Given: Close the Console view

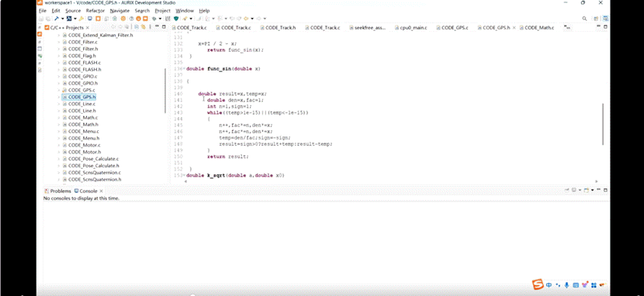Looking at the screenshot, I should tap(101, 191).
